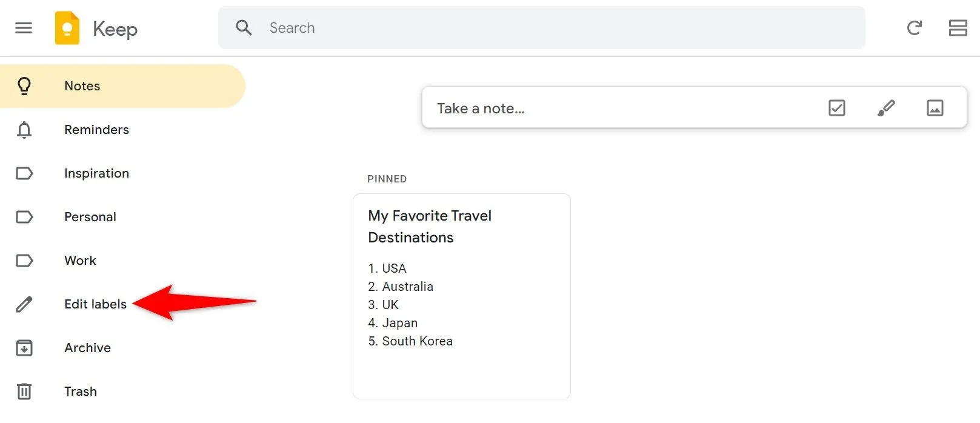Open the Reminders section
Viewport: 980px width, 423px height.
[x=122, y=130]
